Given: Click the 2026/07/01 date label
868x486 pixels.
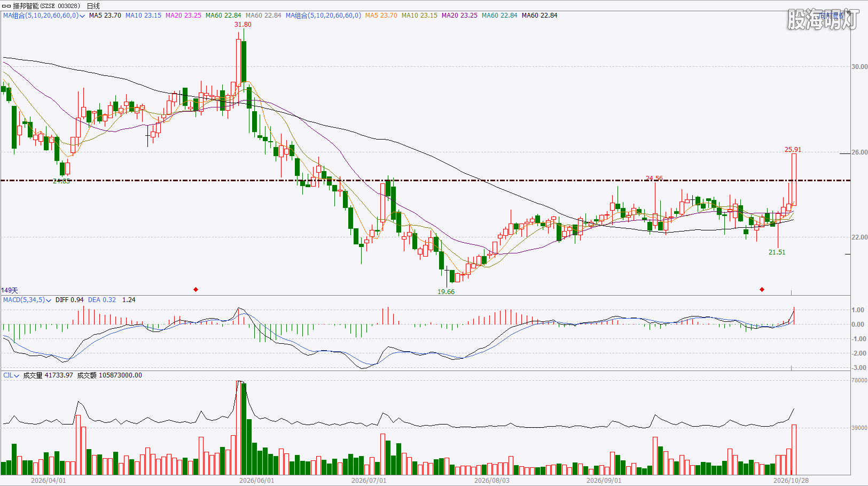Looking at the screenshot, I should click(x=369, y=481).
